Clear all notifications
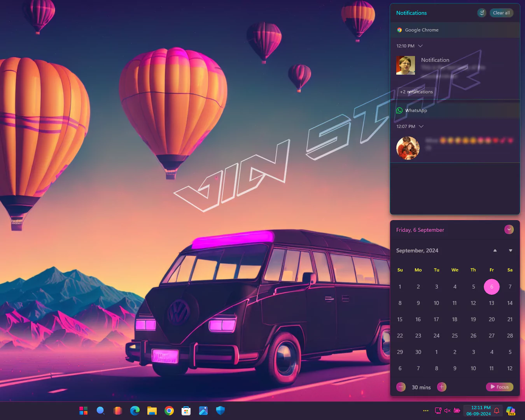 tap(501, 13)
